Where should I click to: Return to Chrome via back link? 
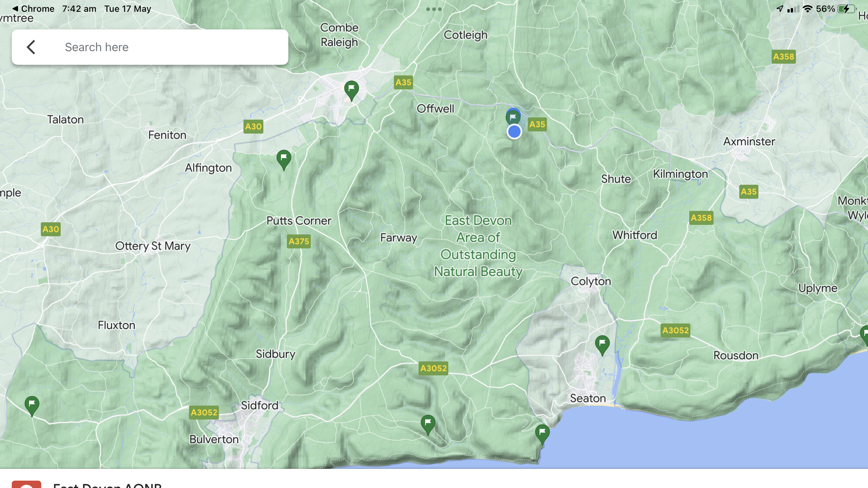(x=33, y=9)
